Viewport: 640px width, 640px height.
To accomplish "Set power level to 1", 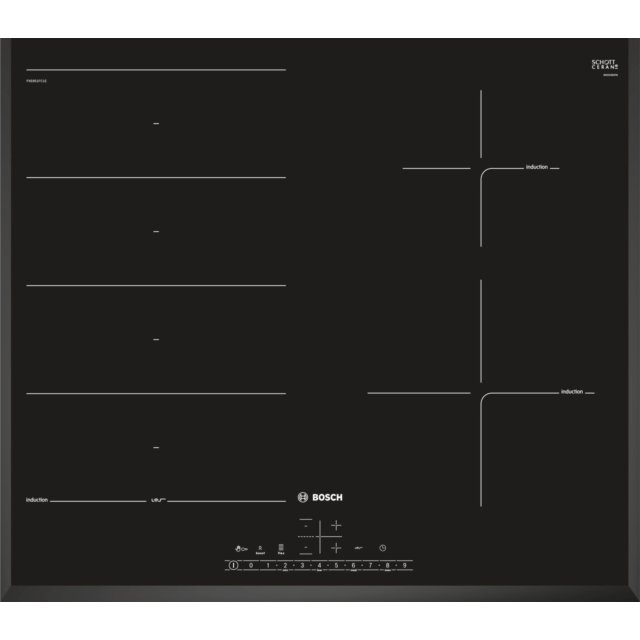I will (x=268, y=565).
